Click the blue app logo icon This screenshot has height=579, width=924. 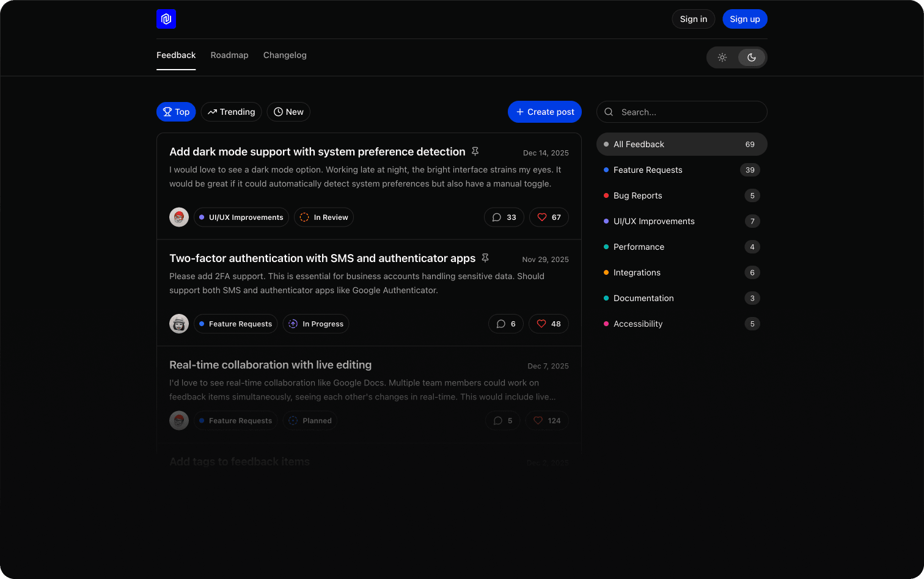click(166, 19)
